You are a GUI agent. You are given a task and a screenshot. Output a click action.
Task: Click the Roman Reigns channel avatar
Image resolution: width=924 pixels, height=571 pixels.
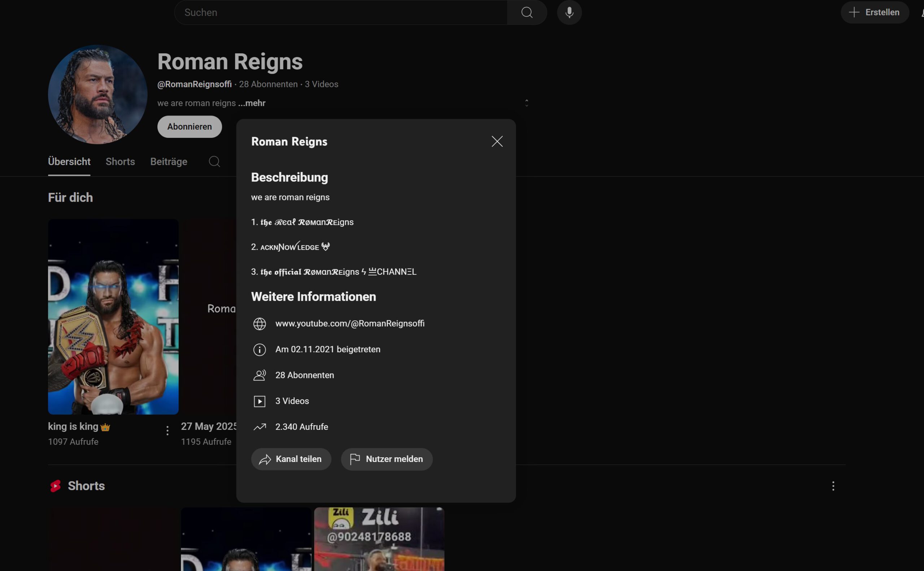tap(98, 95)
